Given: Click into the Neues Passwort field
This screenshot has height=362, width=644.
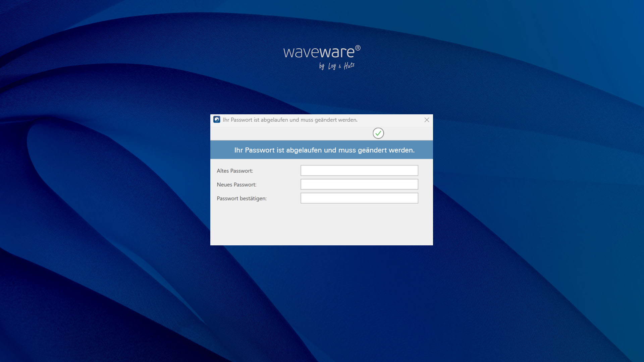Looking at the screenshot, I should click(x=359, y=184).
